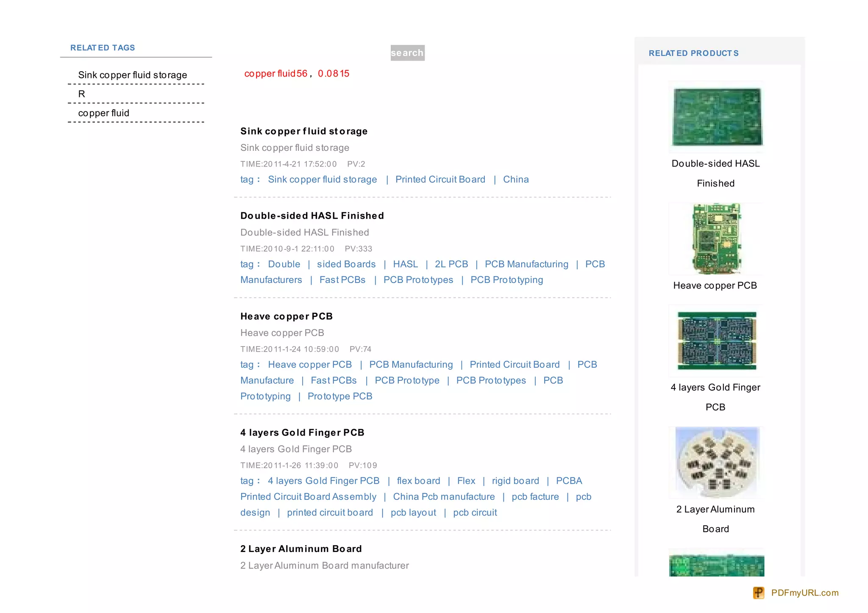Open the 2 Layer Aluminum Board image
The height and width of the screenshot is (613, 868).
[x=716, y=462]
